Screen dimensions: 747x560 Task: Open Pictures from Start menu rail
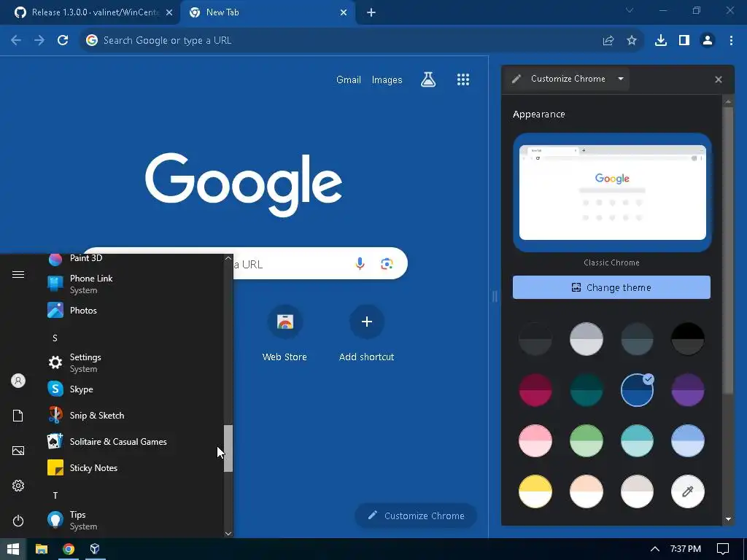tap(18, 451)
